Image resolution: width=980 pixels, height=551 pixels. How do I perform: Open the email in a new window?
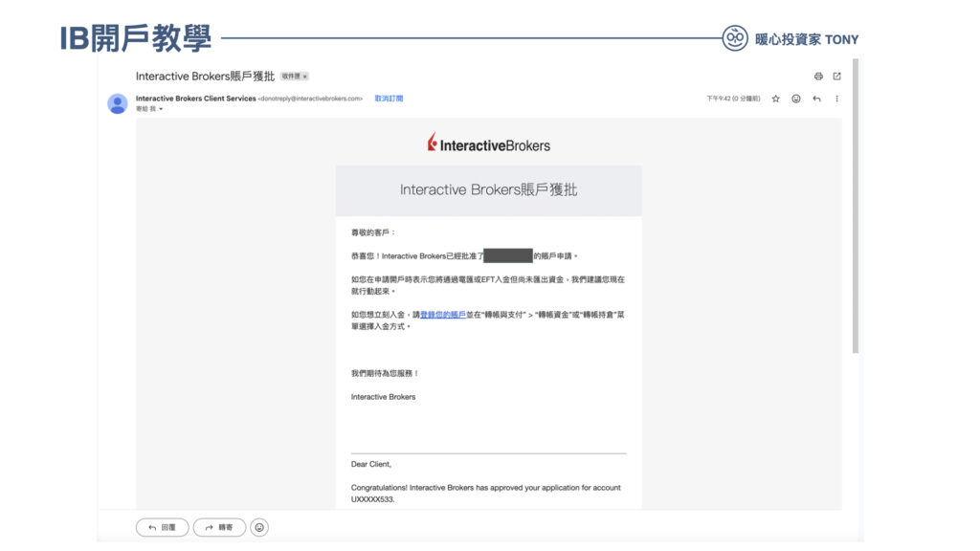click(836, 77)
